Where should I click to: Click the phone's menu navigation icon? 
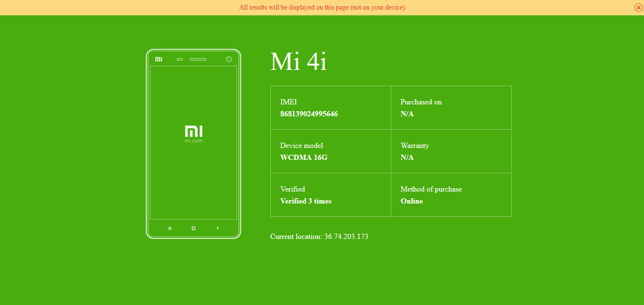(x=170, y=228)
